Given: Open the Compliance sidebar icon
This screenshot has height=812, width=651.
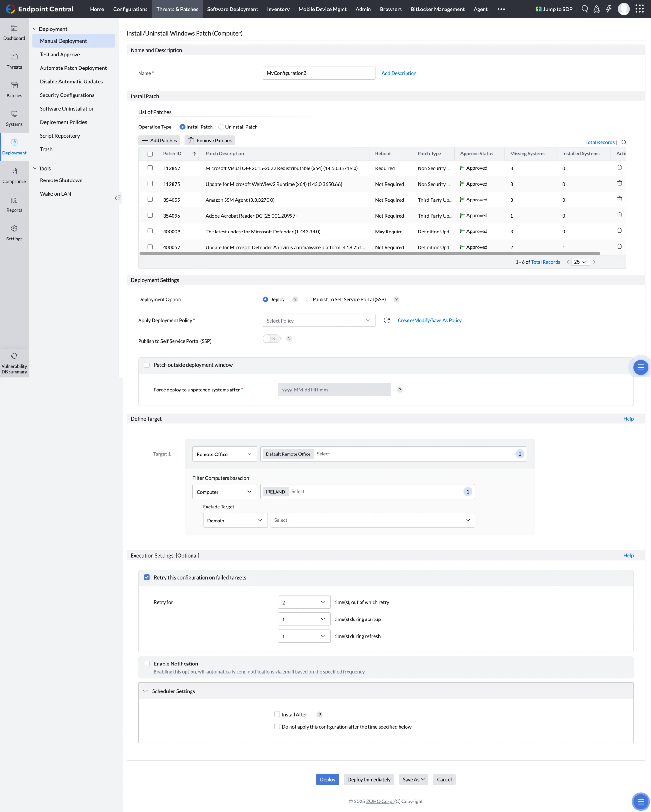Looking at the screenshot, I should click(x=14, y=171).
